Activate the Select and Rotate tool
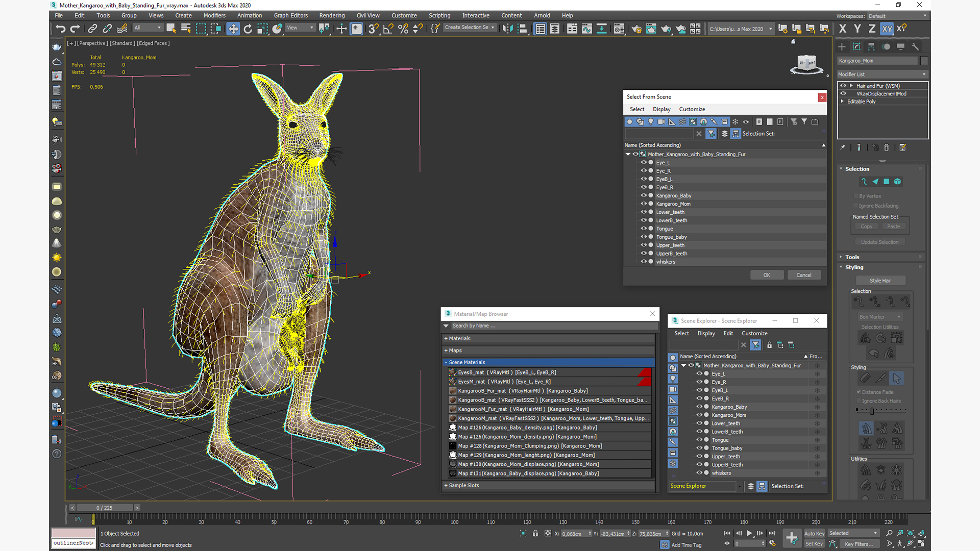This screenshot has width=980, height=551. click(248, 29)
